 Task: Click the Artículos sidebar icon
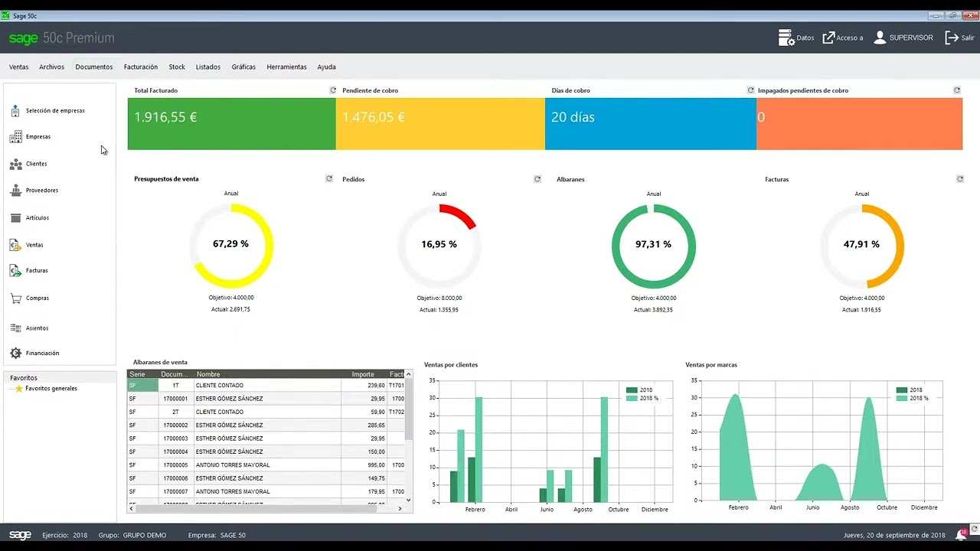click(x=15, y=218)
